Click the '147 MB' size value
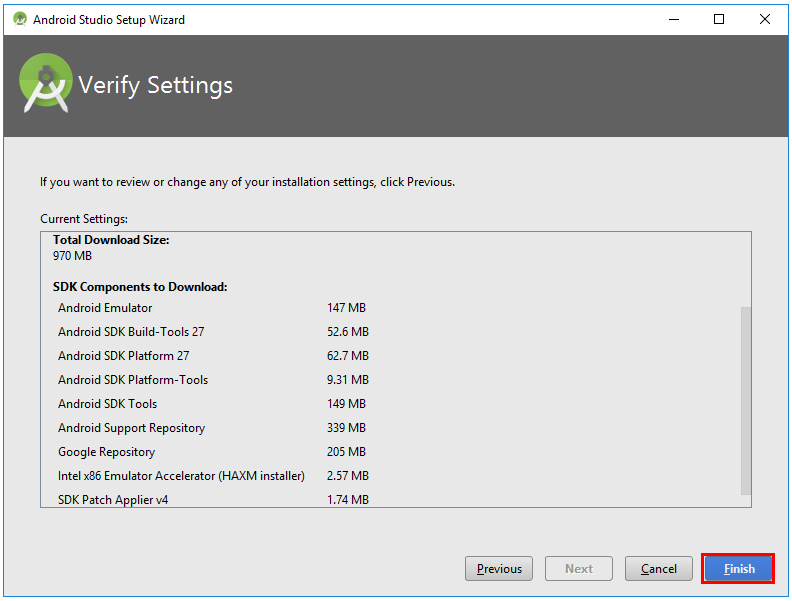The image size is (792, 601). click(x=346, y=308)
